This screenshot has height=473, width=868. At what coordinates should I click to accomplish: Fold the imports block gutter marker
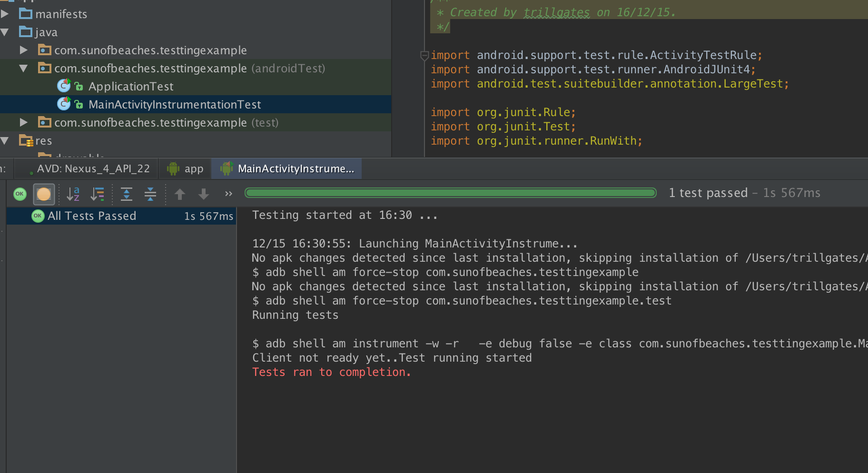point(425,56)
